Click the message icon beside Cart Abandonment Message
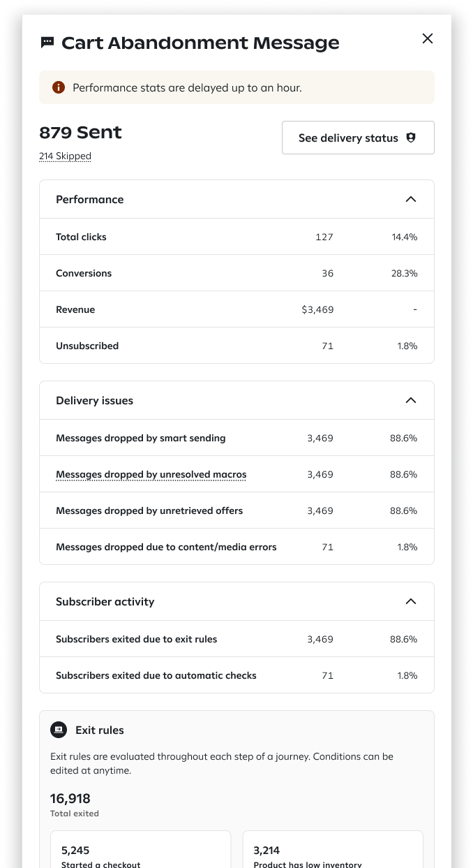 click(47, 43)
